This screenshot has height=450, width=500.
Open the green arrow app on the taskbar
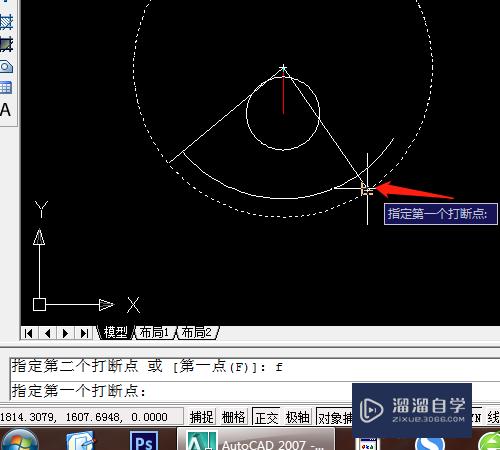489,441
